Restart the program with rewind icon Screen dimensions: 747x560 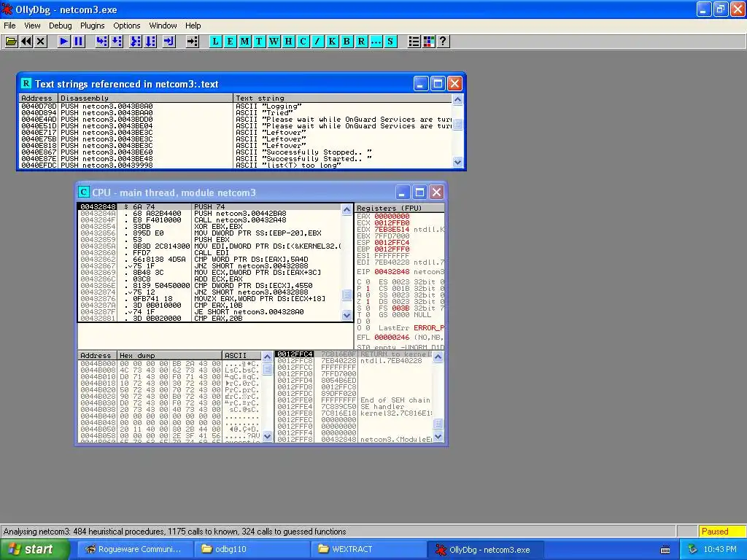(26, 42)
